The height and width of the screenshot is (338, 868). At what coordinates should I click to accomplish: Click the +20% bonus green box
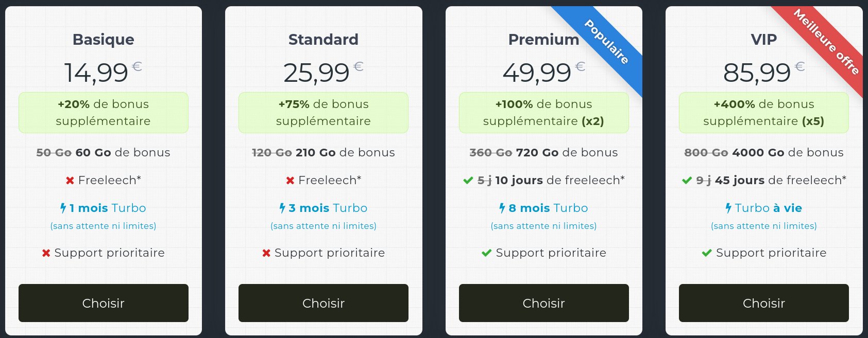pos(103,113)
